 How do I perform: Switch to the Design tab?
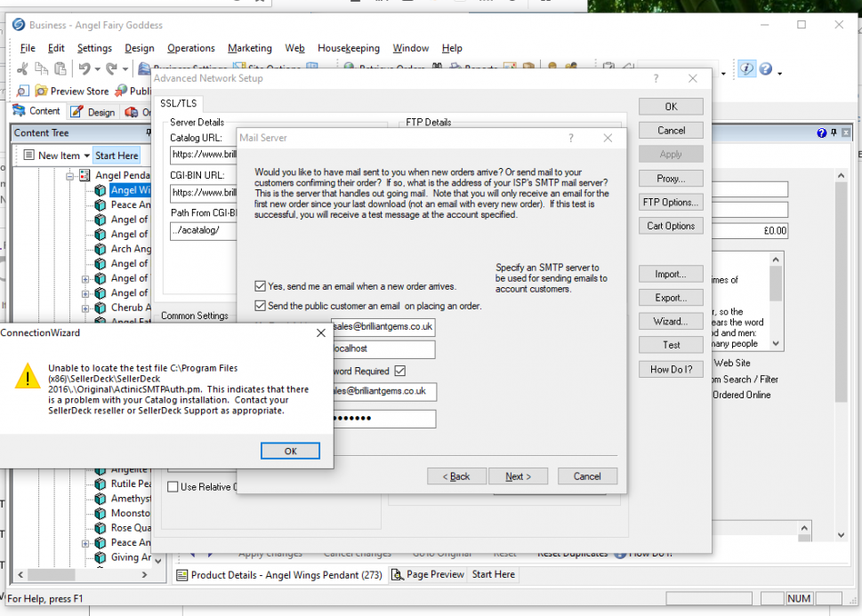(x=93, y=112)
